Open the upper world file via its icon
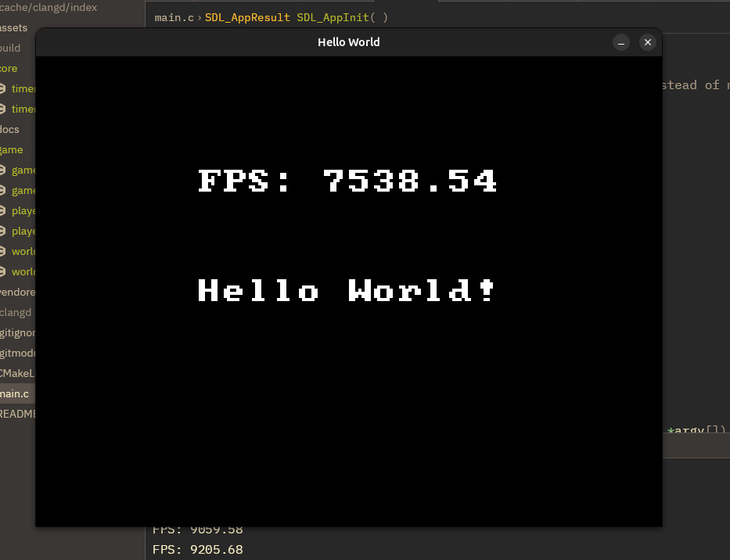 tap(3, 251)
